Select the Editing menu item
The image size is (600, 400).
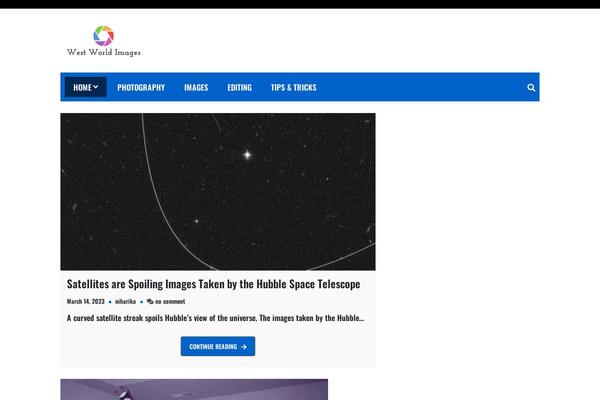pyautogui.click(x=240, y=88)
